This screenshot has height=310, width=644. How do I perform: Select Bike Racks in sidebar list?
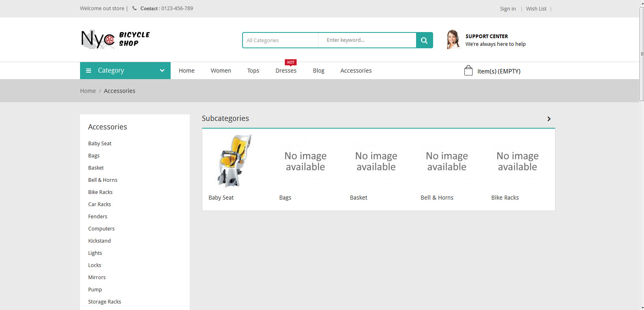100,192
